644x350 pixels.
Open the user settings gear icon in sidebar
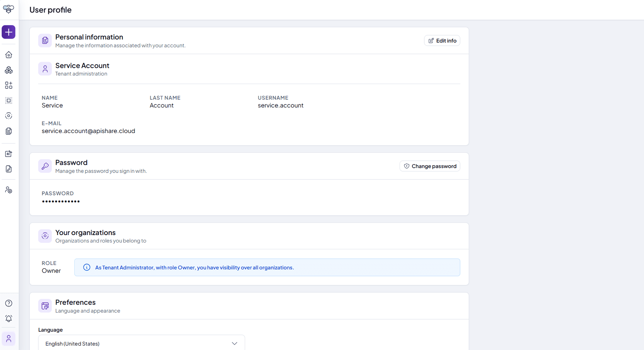(8, 190)
